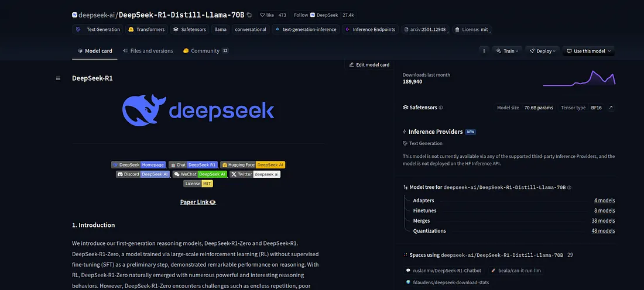Viewport: 644px width, 290px height.
Task: Open the DeepSeek Homepage badge
Action: click(x=138, y=164)
